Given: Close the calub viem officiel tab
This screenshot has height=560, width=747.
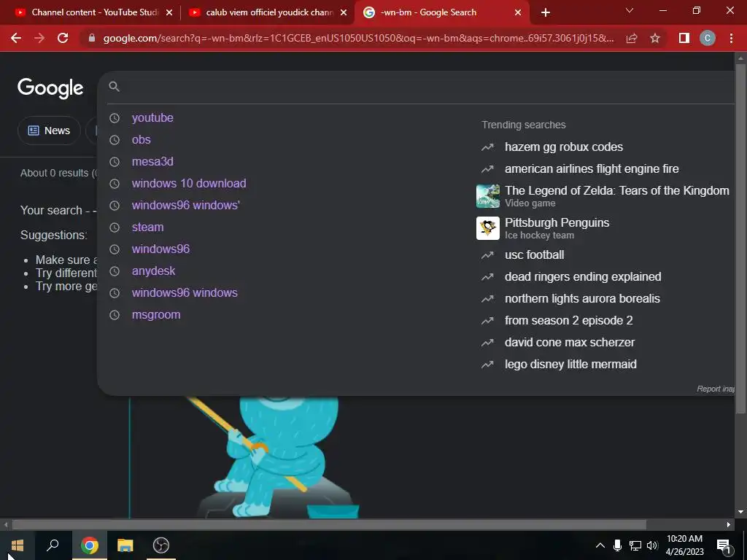Looking at the screenshot, I should (x=344, y=12).
